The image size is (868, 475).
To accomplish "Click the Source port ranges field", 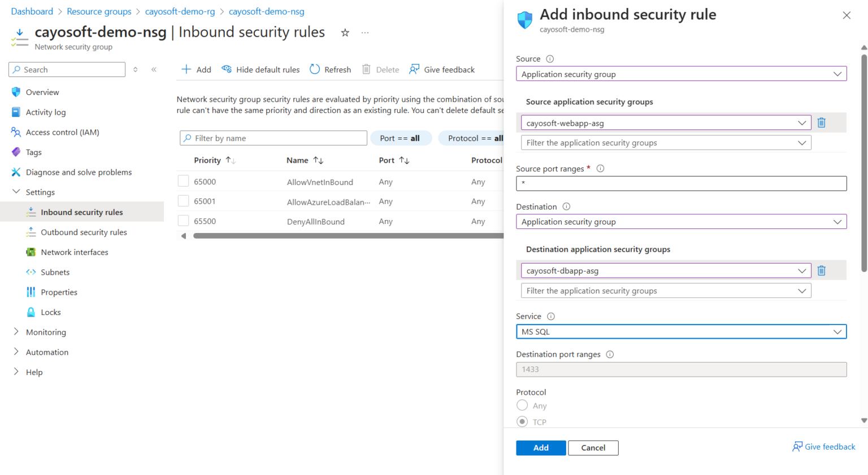I will tap(681, 183).
